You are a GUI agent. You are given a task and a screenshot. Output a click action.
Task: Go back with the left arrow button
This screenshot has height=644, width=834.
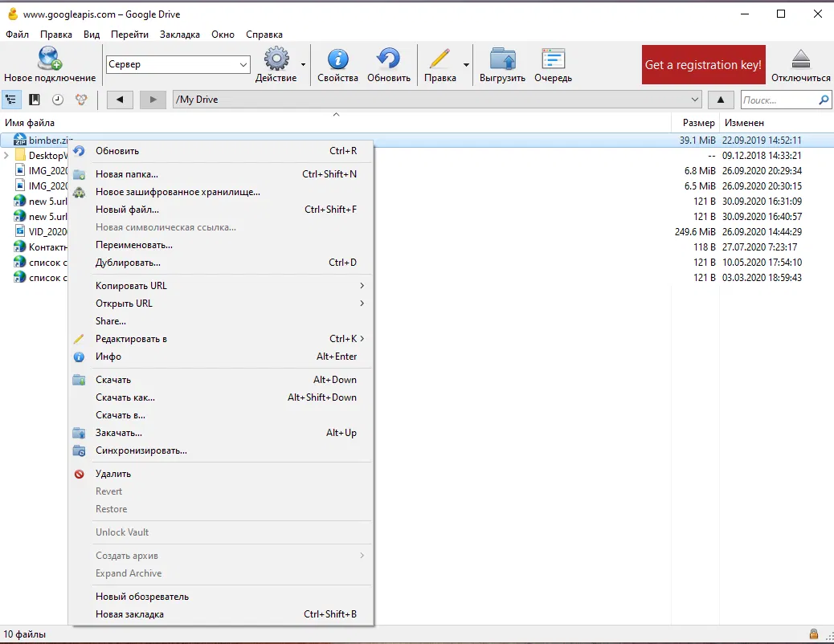point(120,100)
